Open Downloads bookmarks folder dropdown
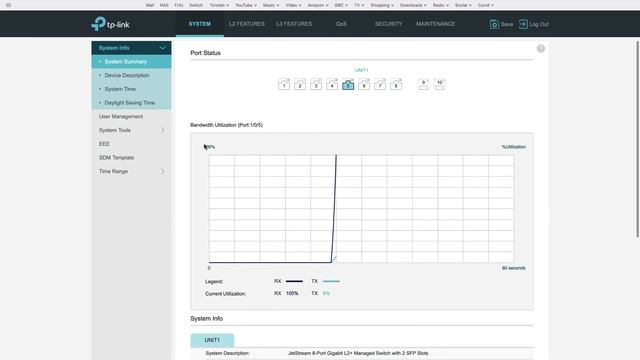The image size is (640, 360). tap(413, 5)
